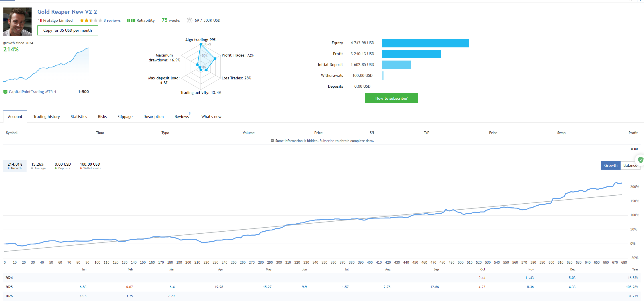
Task: Click the blue Equity bar
Action: (x=425, y=43)
